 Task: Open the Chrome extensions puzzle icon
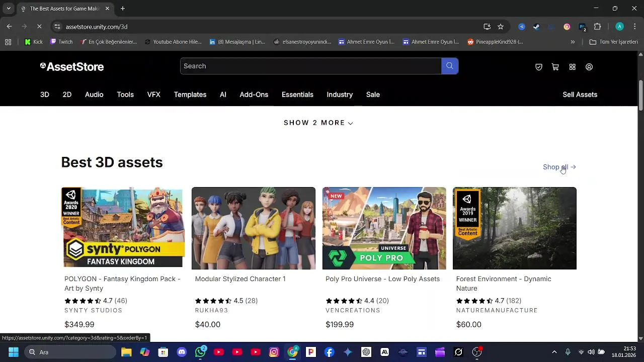point(598,27)
